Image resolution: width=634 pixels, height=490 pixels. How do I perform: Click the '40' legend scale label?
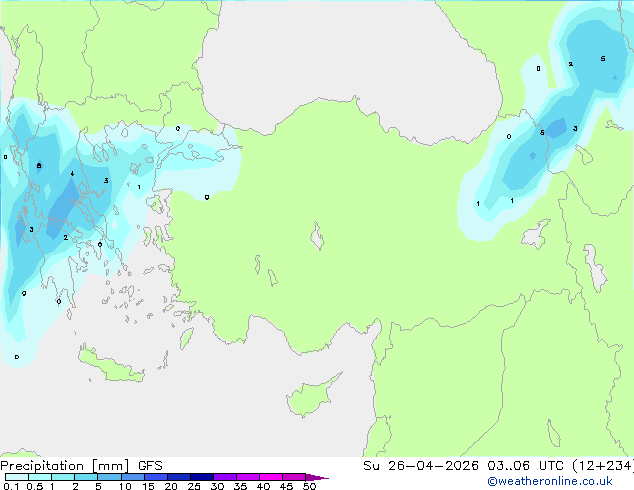pyautogui.click(x=263, y=486)
